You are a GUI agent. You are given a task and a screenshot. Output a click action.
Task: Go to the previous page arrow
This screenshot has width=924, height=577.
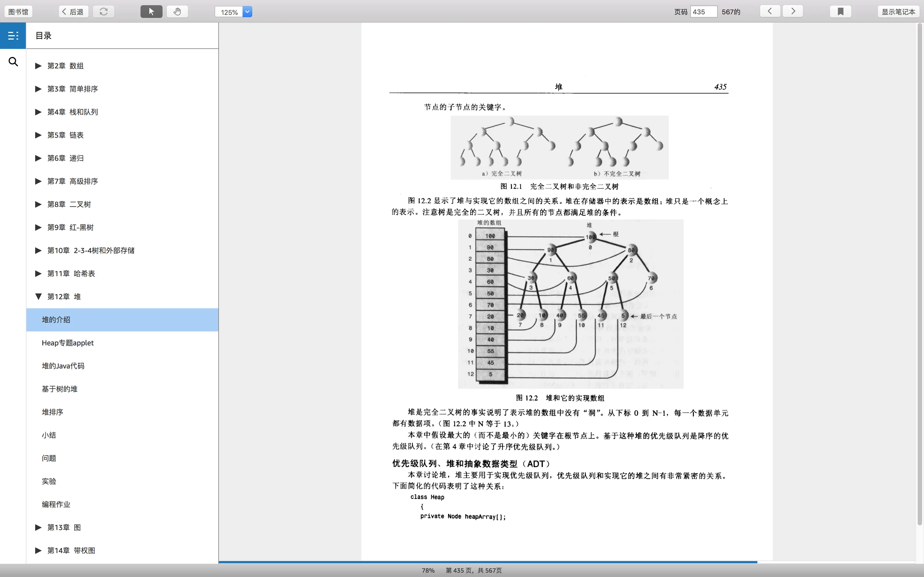coord(770,11)
